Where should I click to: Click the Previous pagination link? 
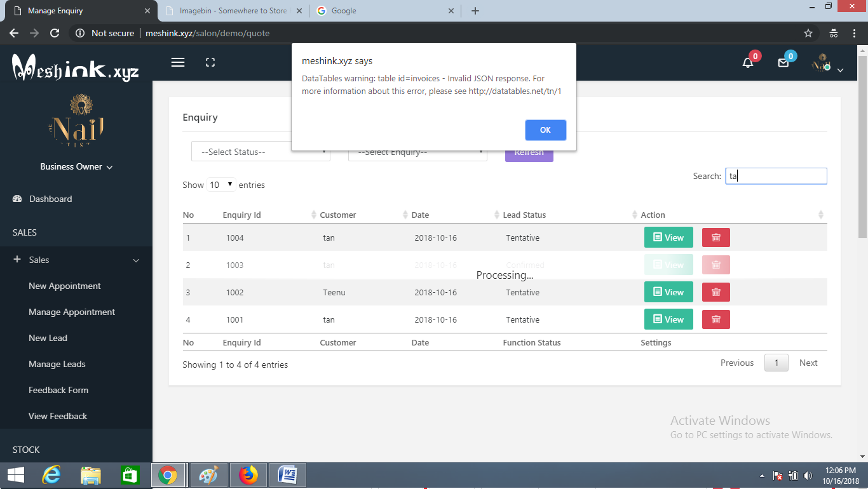coord(737,363)
